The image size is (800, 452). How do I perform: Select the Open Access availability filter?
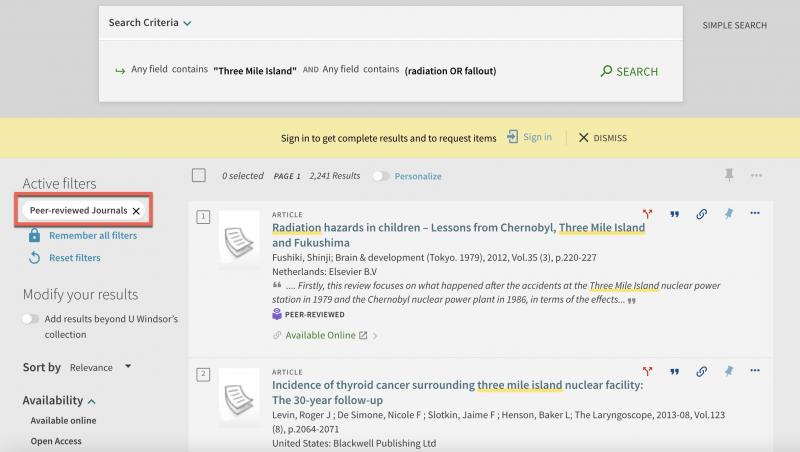[56, 441]
